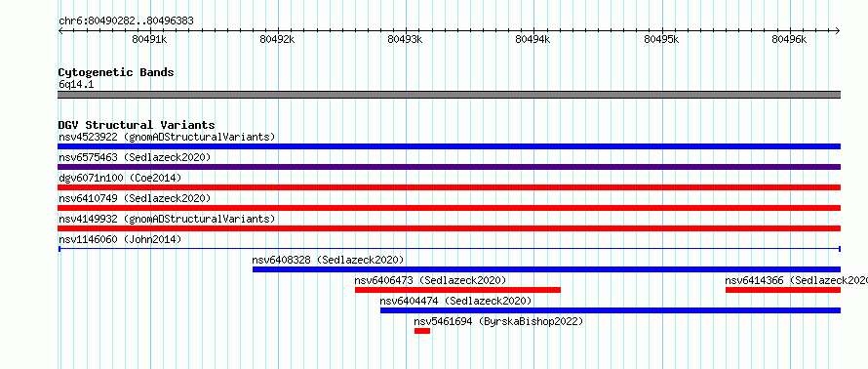Viewport: 868px width, 369px height.
Task: Click the ruler's right end arrow
Action: point(838,31)
